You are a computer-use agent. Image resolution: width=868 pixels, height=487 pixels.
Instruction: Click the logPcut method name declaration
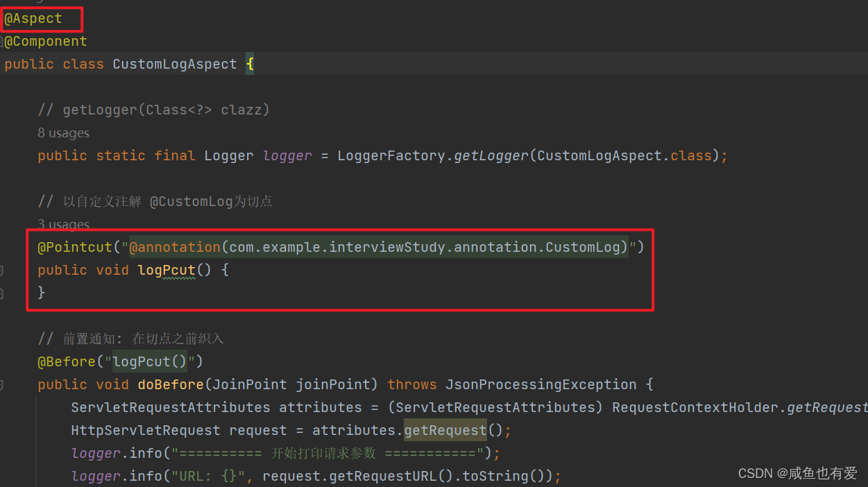pos(167,270)
